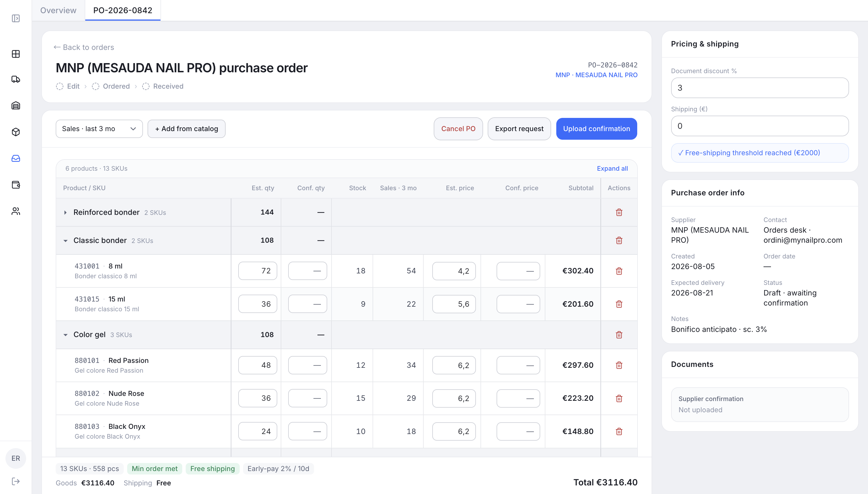Toggle the sidebar collapse icon

15,18
